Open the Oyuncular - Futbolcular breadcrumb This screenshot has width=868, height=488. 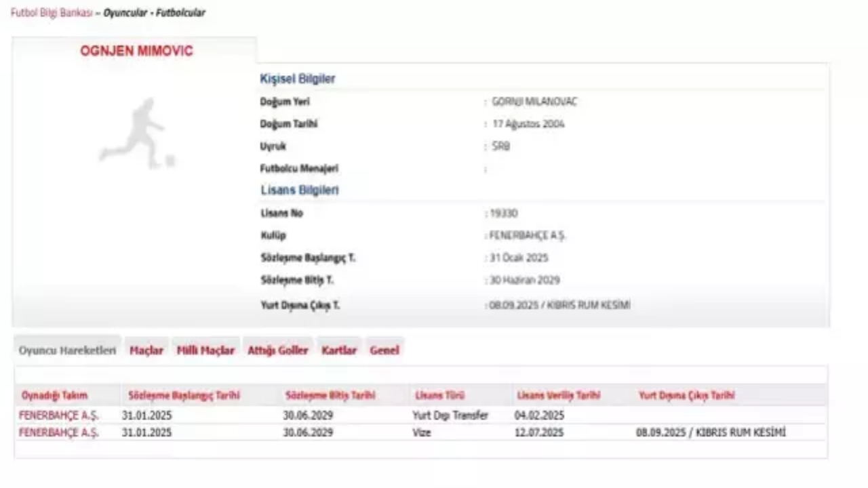click(x=154, y=13)
